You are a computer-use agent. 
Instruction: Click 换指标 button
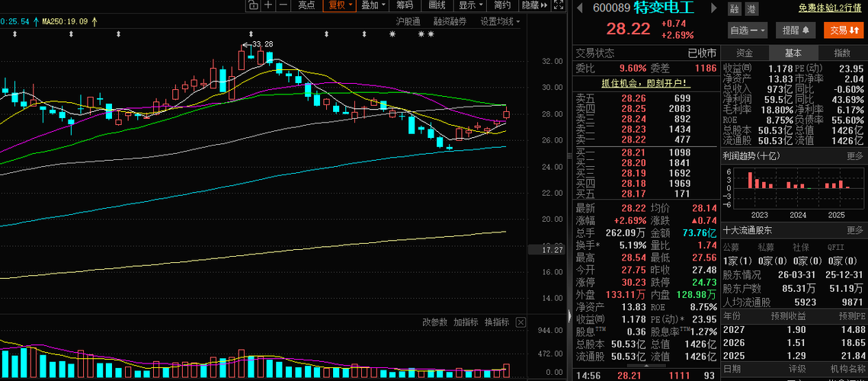click(497, 322)
